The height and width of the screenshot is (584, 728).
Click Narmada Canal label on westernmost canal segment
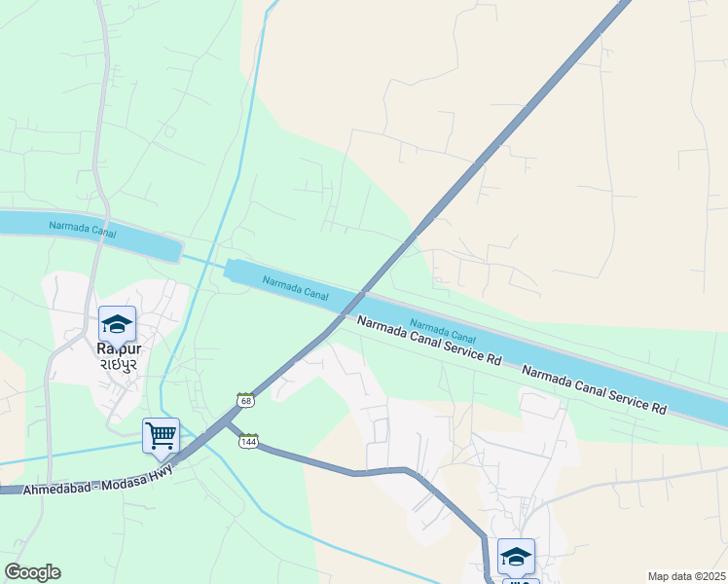point(83,230)
